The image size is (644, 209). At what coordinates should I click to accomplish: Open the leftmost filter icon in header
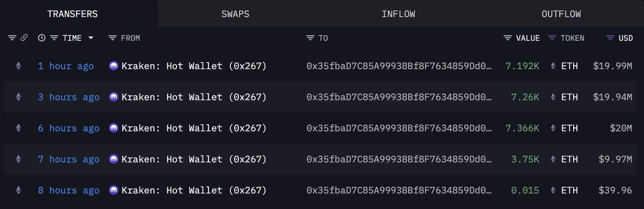[12, 38]
